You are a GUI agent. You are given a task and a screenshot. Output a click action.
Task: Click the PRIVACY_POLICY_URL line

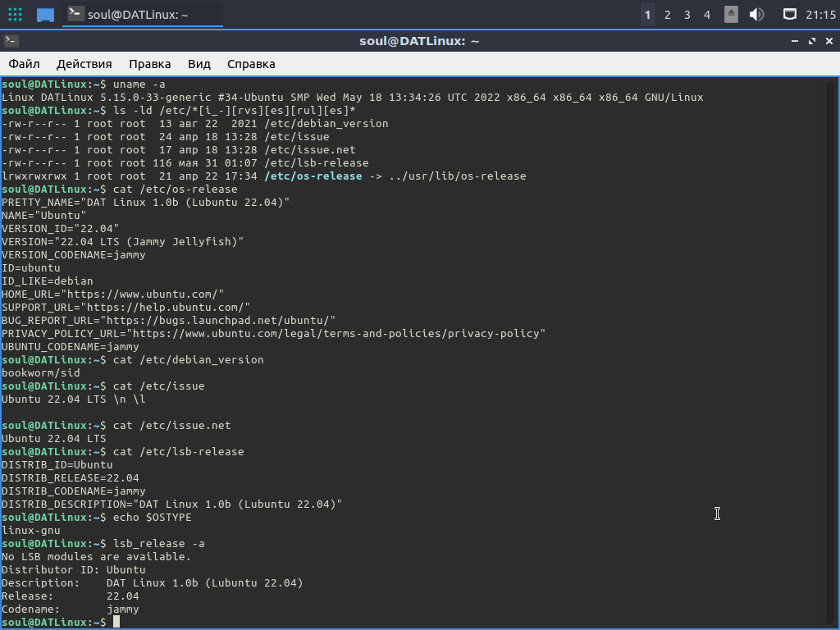(274, 334)
